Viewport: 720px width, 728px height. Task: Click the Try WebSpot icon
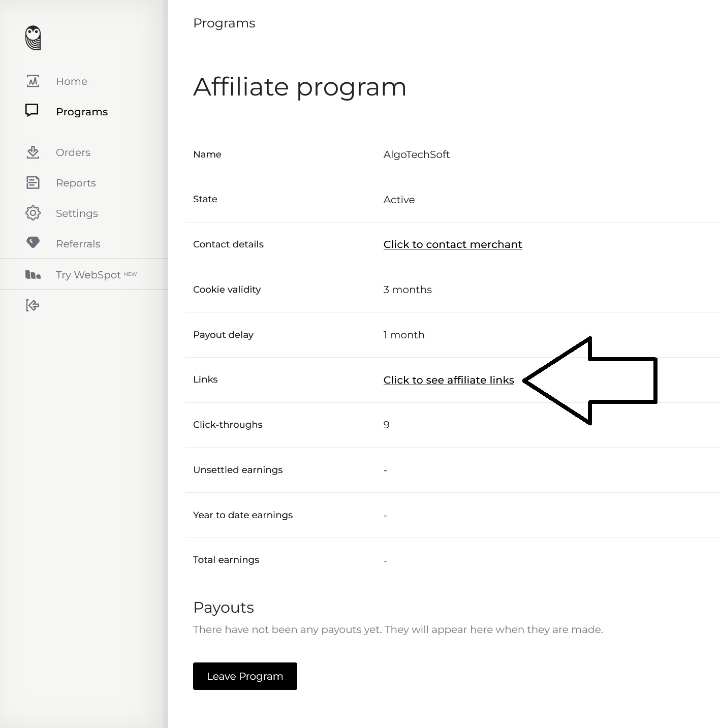(33, 275)
